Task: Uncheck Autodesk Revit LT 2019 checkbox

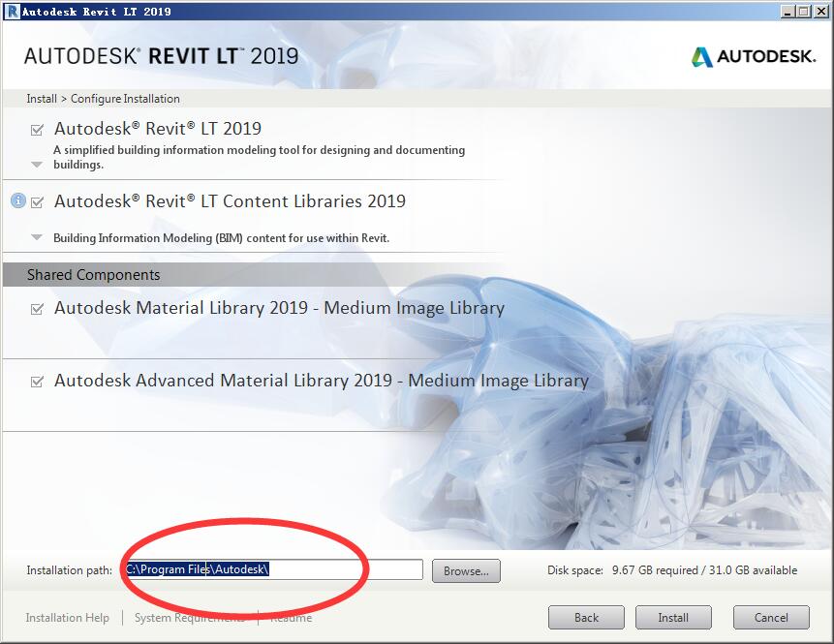Action: tap(37, 130)
